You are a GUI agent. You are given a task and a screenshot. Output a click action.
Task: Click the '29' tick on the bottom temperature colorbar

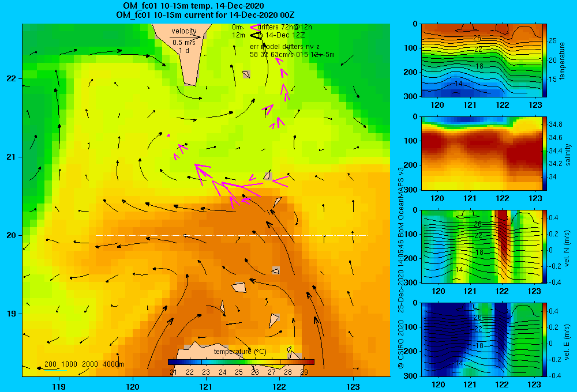pyautogui.click(x=304, y=372)
